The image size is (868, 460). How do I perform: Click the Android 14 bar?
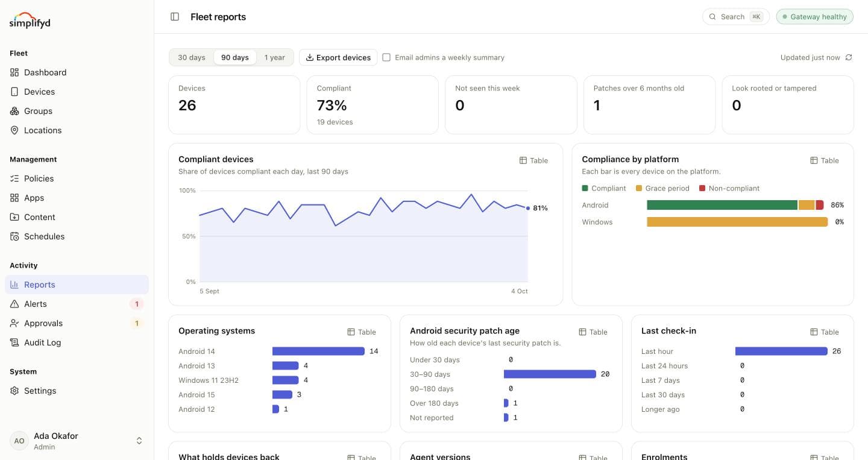[x=318, y=351]
